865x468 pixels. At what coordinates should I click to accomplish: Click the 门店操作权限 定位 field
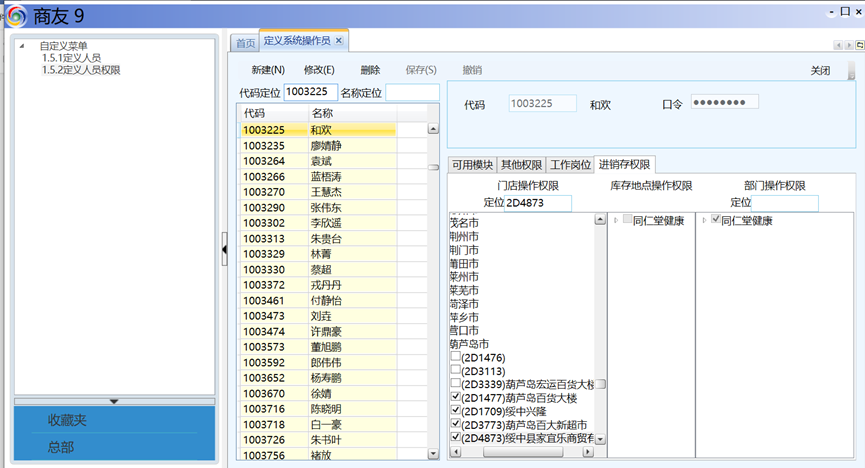(x=538, y=203)
